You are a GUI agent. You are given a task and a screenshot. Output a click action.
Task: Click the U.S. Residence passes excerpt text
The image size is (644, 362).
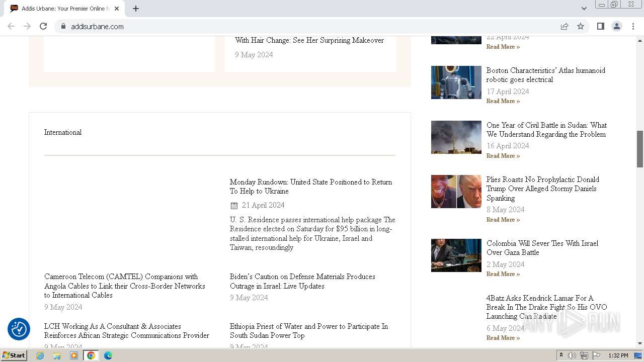coord(312,233)
